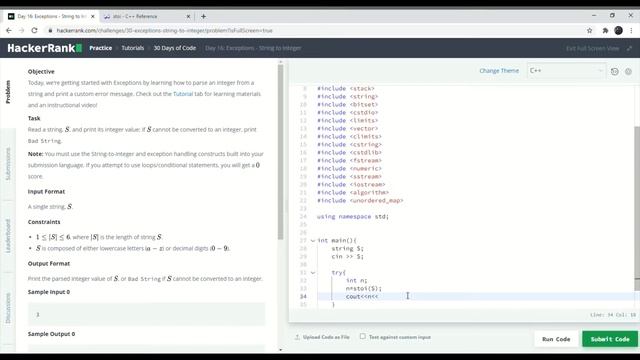Open the Chrome three-dot menu
Screen dimensions: 640x360
click(631, 31)
